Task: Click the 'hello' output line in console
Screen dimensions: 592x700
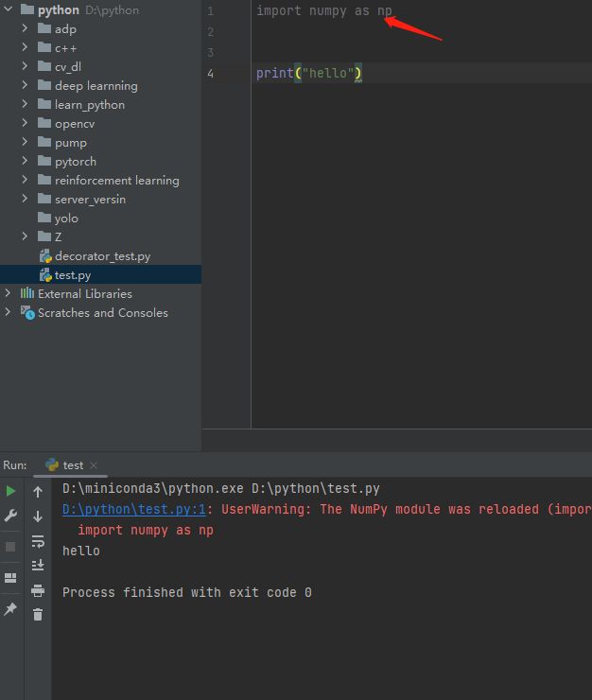Action: tap(80, 551)
